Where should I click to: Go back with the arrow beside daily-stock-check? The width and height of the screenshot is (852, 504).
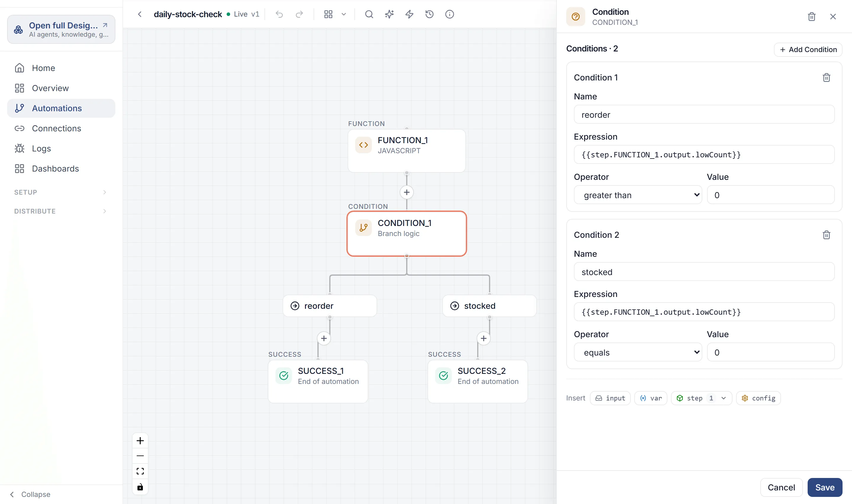pos(140,14)
